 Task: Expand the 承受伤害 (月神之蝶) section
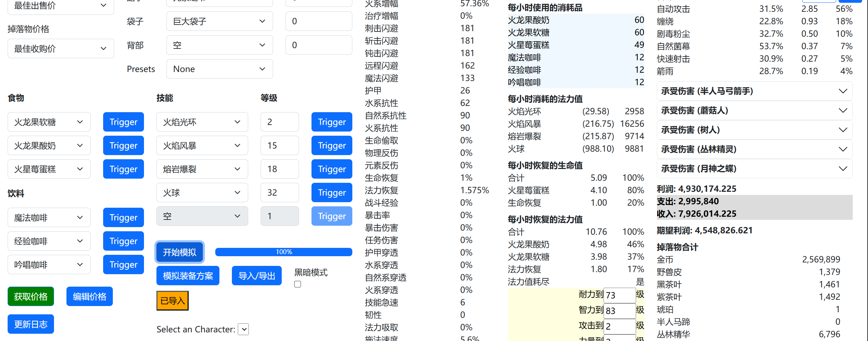click(754, 169)
